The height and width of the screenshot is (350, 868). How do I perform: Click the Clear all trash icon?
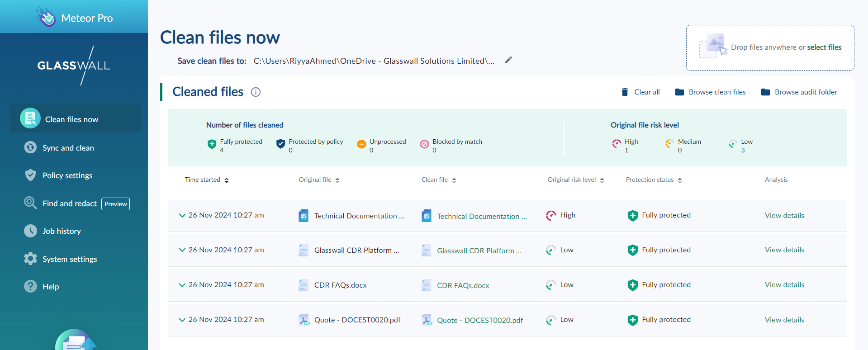(x=625, y=92)
